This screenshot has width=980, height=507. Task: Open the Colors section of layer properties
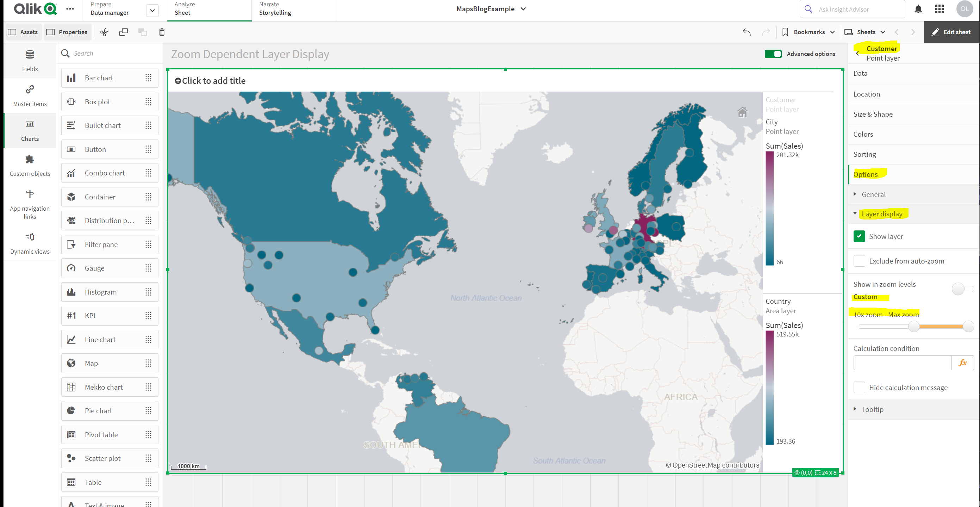863,134
